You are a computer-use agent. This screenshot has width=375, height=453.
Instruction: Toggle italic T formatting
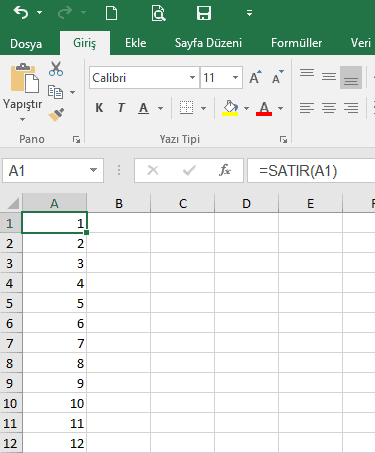121,108
